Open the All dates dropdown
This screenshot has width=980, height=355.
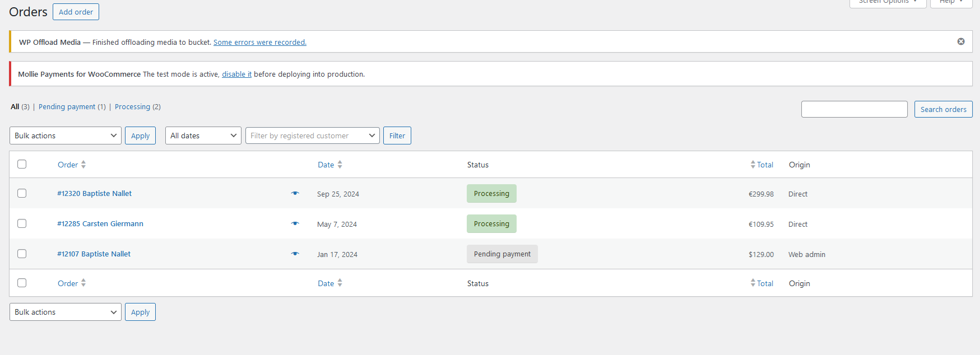point(203,136)
